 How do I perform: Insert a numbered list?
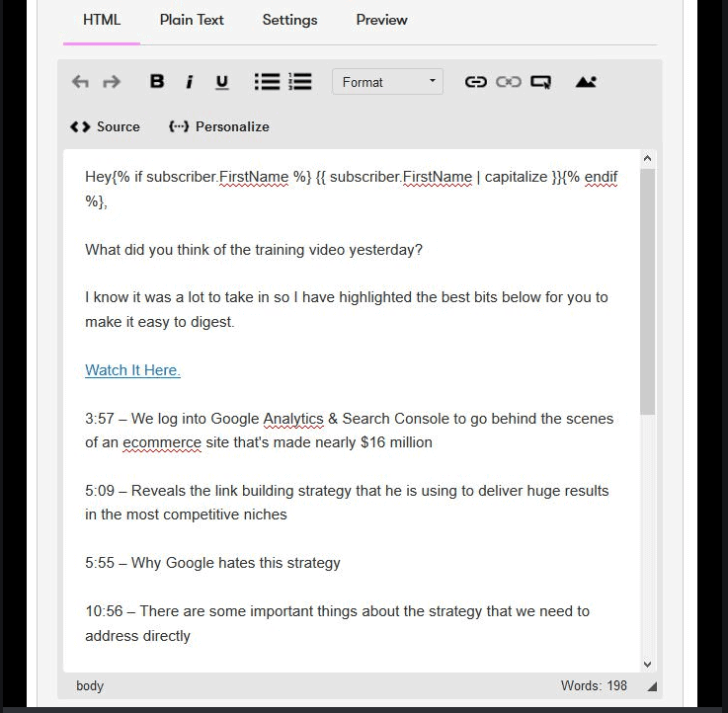[300, 82]
